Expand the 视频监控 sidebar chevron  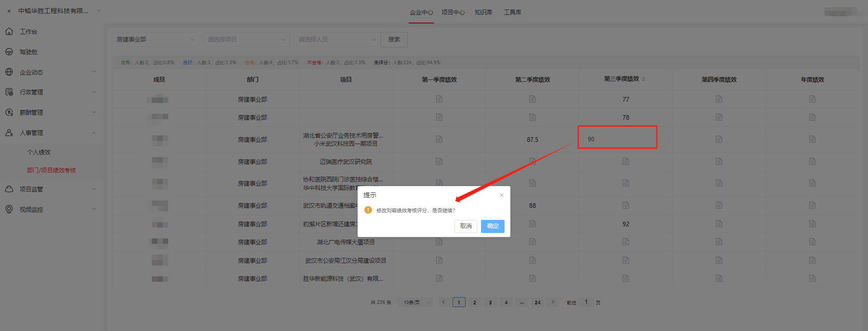tap(94, 209)
